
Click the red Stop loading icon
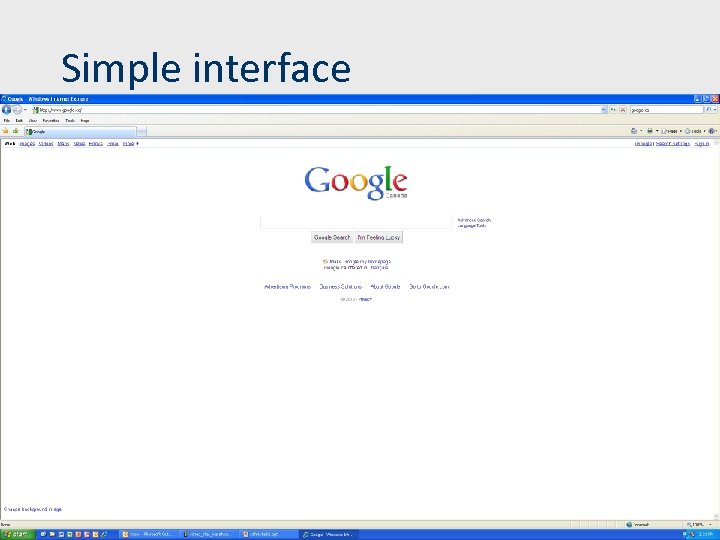(623, 110)
